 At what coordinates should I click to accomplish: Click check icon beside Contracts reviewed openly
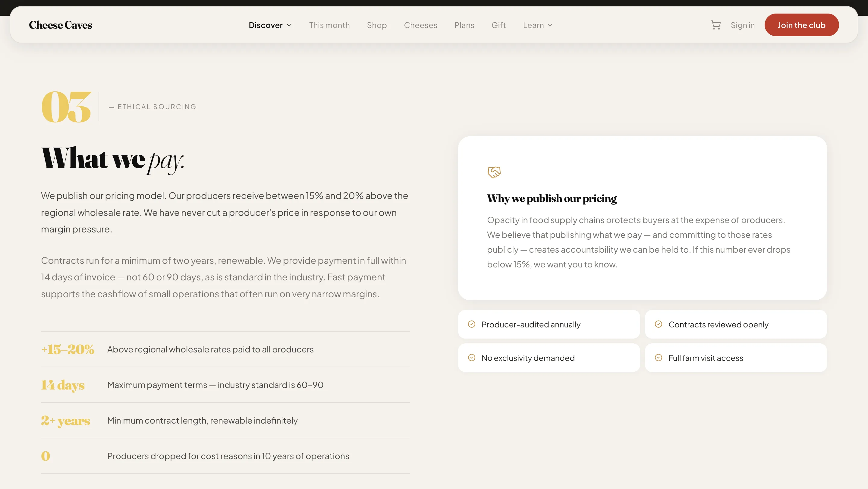[x=659, y=324]
